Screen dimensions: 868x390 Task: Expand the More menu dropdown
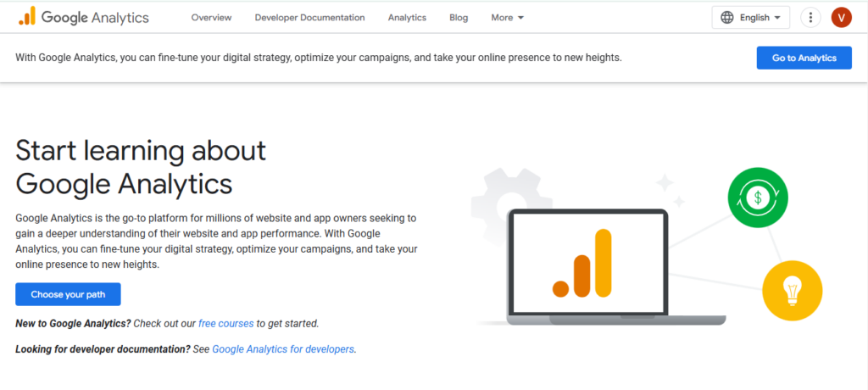pos(507,18)
